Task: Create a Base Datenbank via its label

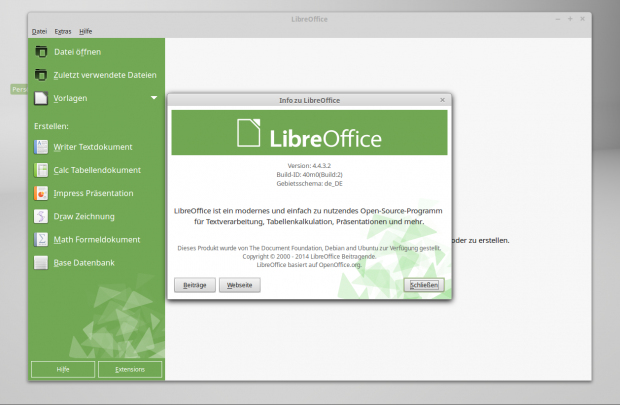Action: click(x=84, y=263)
